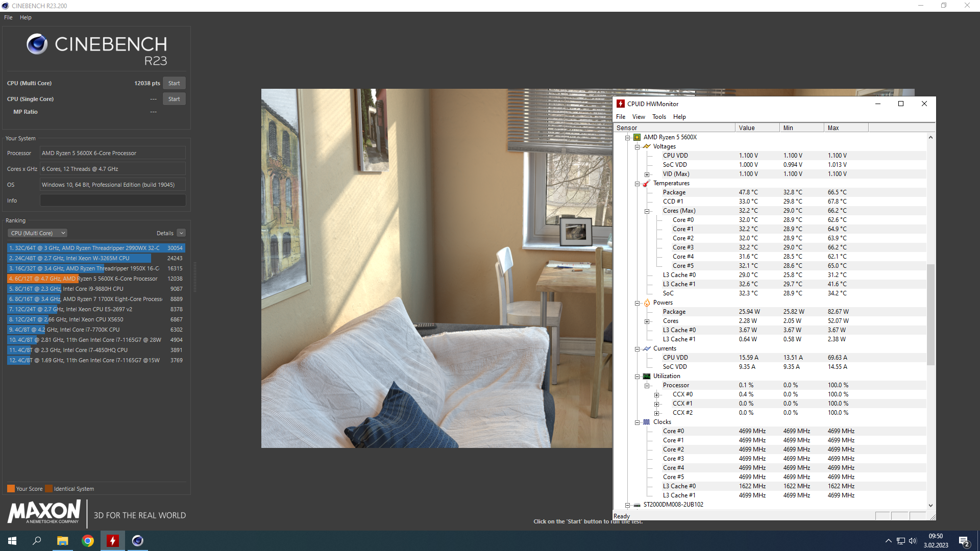The height and width of the screenshot is (551, 980).
Task: Click the Cinebench icon in the taskbar
Action: 138,541
